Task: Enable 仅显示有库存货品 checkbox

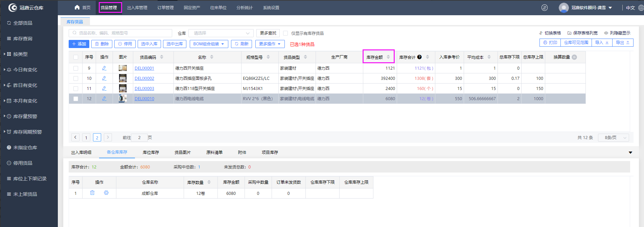Action: [x=285, y=33]
